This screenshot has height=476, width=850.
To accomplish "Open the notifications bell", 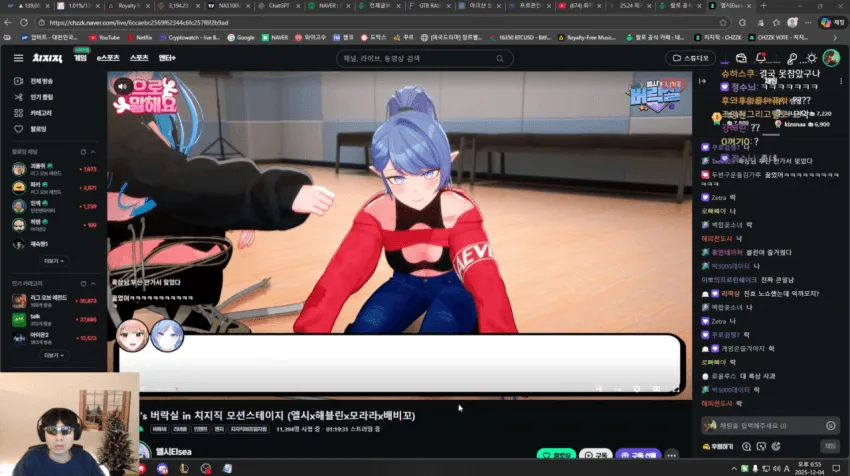I will [761, 58].
